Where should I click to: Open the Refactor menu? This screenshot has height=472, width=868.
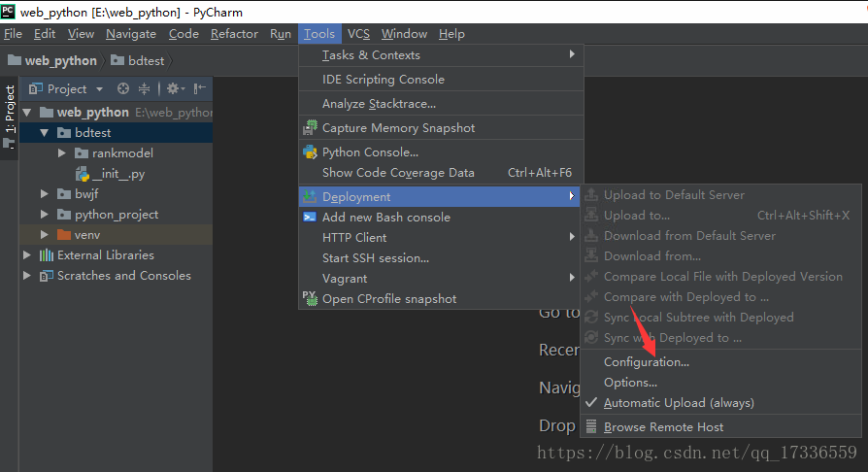[234, 34]
